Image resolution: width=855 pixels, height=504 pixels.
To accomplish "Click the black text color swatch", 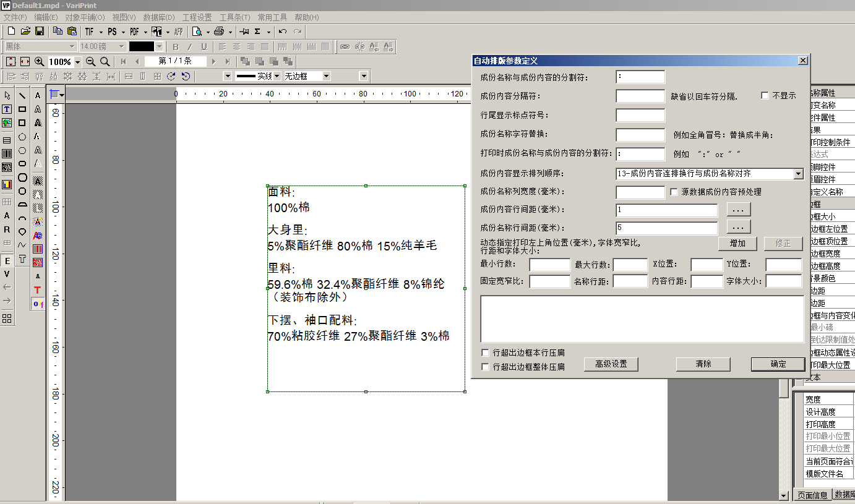I will 141,46.
